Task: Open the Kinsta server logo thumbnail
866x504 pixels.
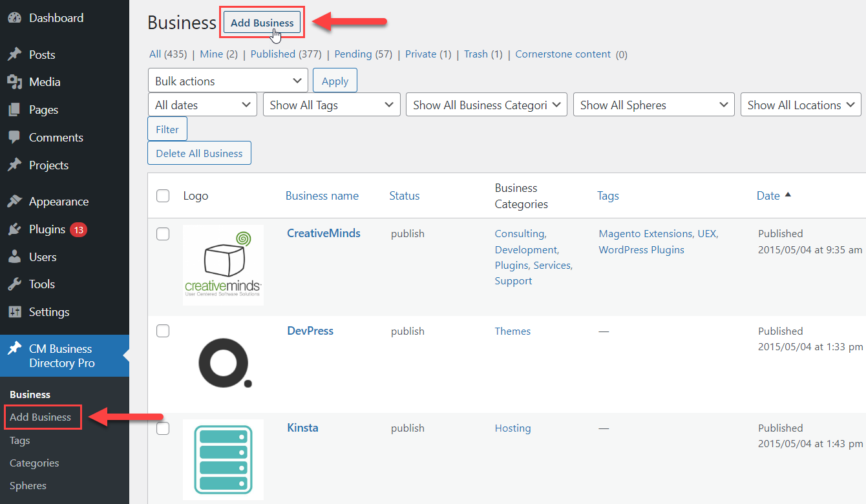Action: point(223,459)
